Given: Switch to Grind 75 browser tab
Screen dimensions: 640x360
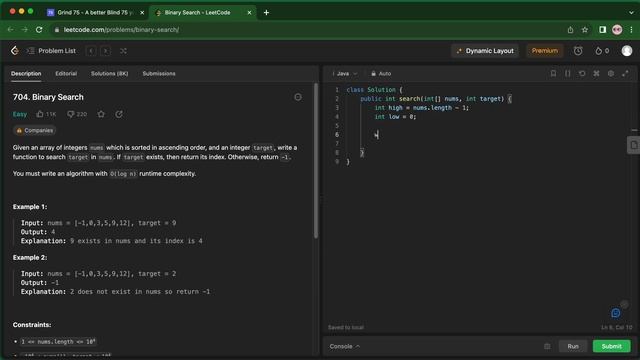Looking at the screenshot, I should click(x=95, y=13).
